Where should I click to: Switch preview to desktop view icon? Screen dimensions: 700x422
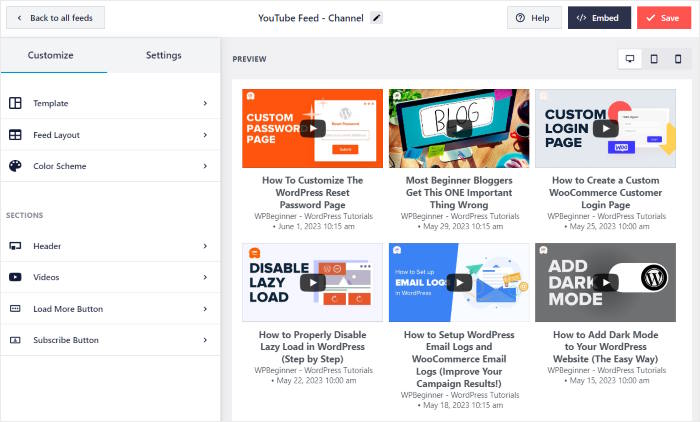click(x=630, y=59)
